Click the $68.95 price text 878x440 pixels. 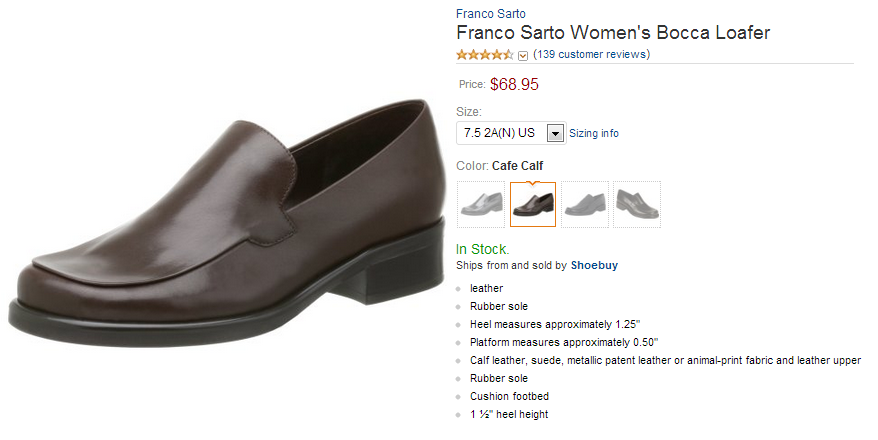pyautogui.click(x=514, y=85)
